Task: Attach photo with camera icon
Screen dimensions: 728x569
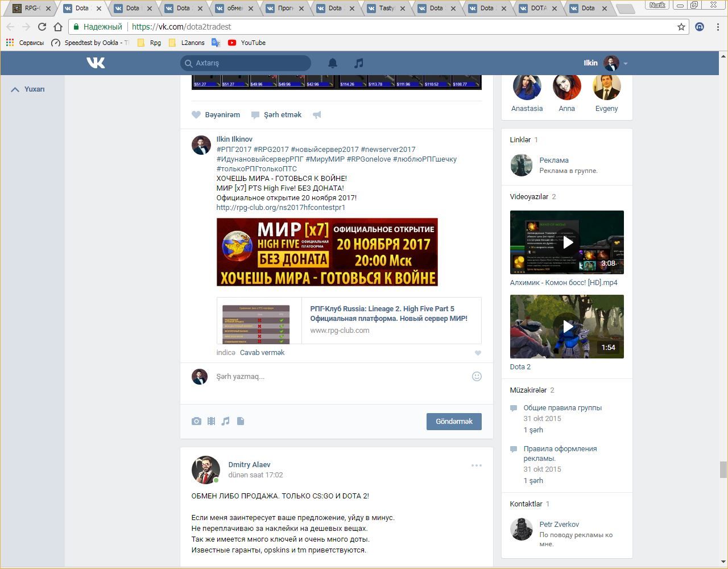Action: pyautogui.click(x=196, y=421)
